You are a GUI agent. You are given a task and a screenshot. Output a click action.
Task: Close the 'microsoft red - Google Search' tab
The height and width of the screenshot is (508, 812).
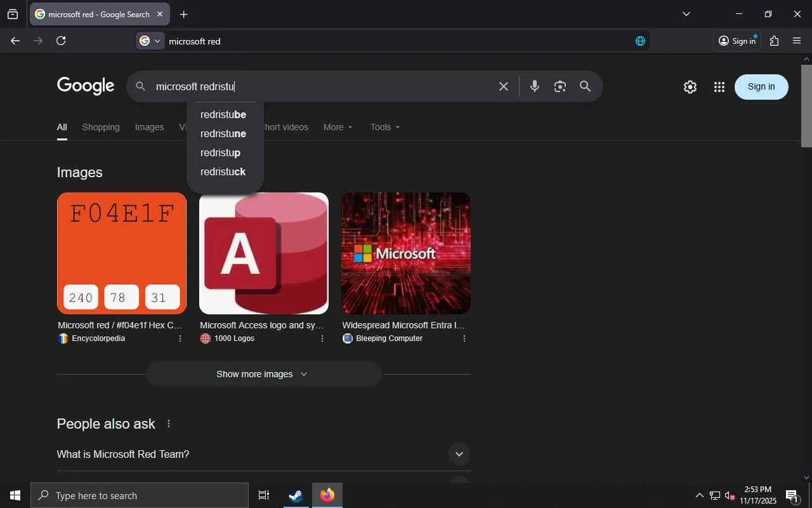coord(160,14)
